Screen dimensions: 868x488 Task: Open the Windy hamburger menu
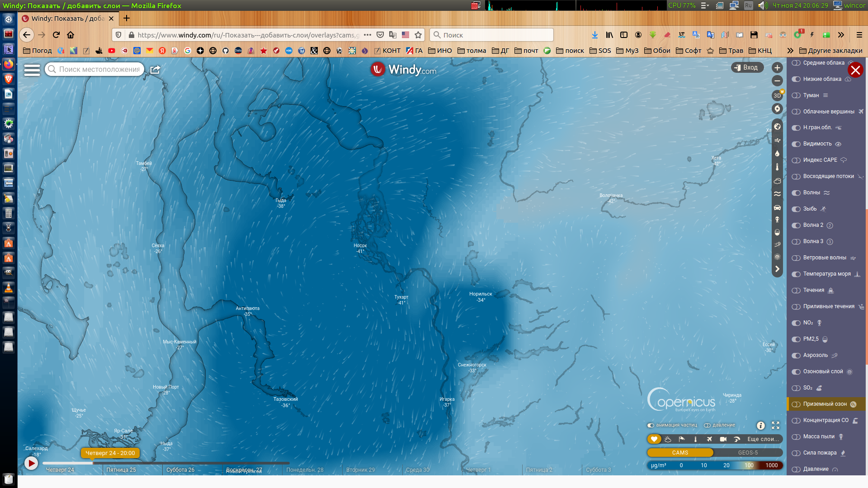32,70
